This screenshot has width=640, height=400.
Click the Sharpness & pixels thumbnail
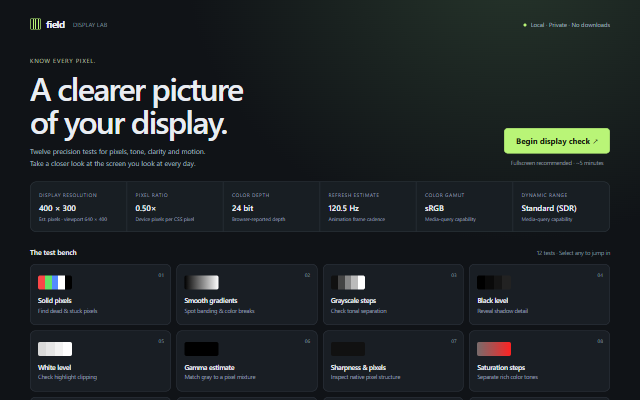tap(348, 349)
